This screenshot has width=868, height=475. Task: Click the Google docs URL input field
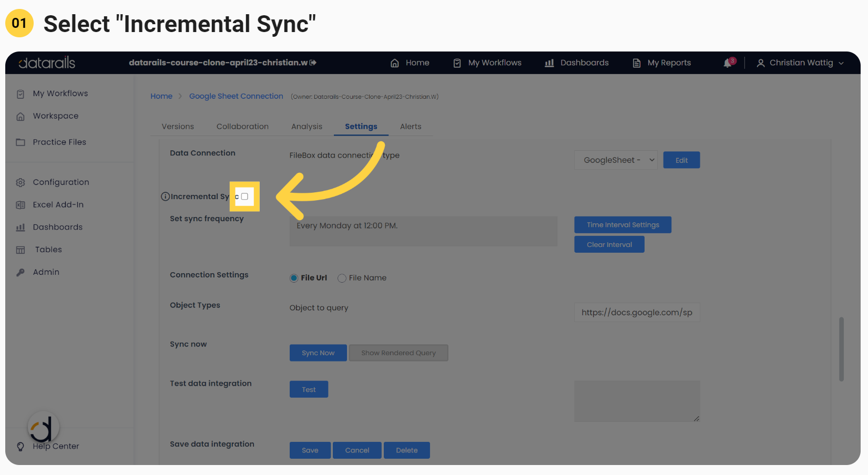(637, 312)
